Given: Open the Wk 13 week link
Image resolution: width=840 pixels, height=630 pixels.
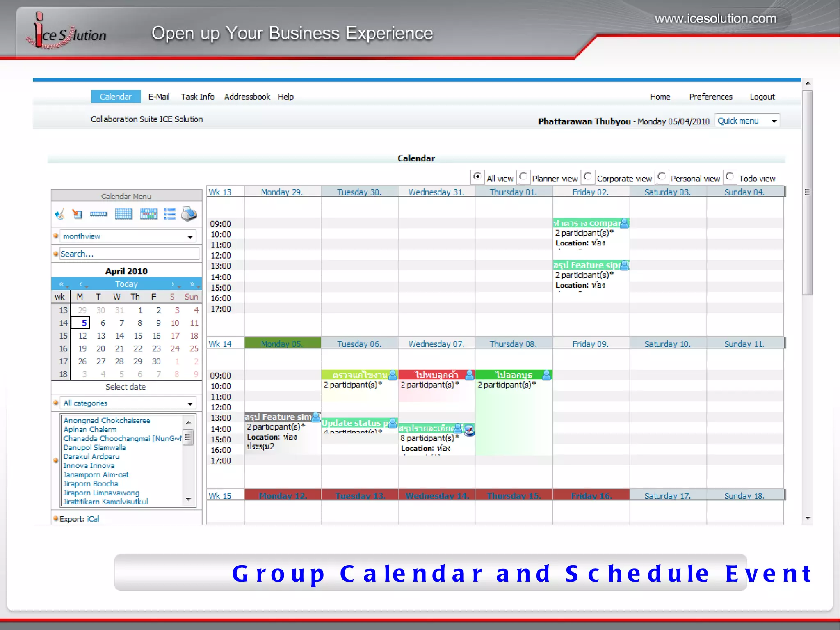Looking at the screenshot, I should pos(220,192).
